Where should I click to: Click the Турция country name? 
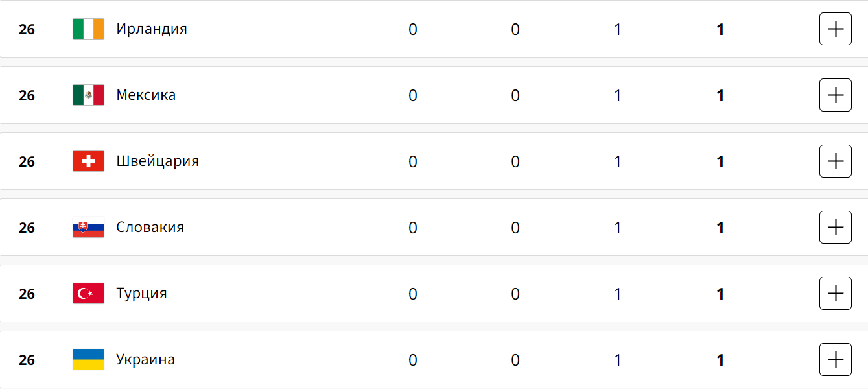tap(141, 294)
